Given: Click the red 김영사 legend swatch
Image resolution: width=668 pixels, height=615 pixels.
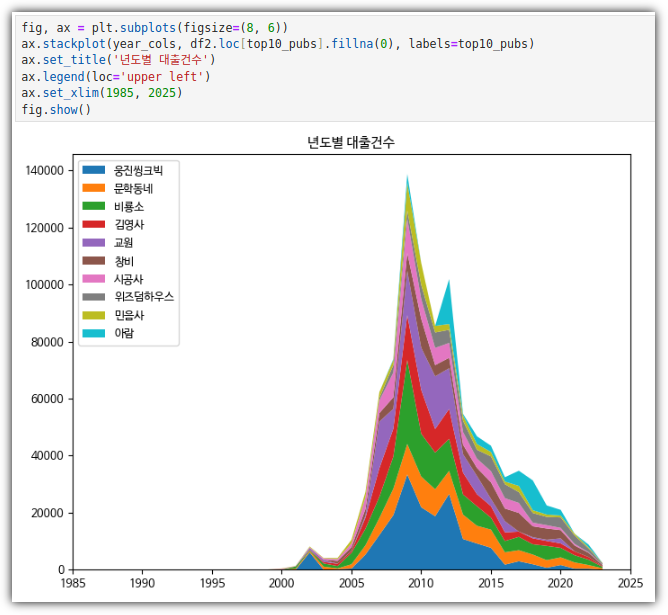Looking at the screenshot, I should [x=94, y=224].
